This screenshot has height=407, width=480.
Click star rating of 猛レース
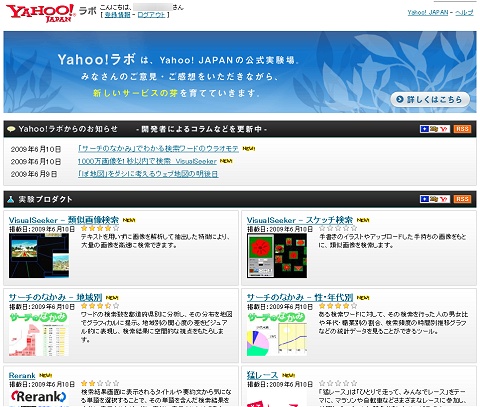pyautogui.click(x=338, y=383)
